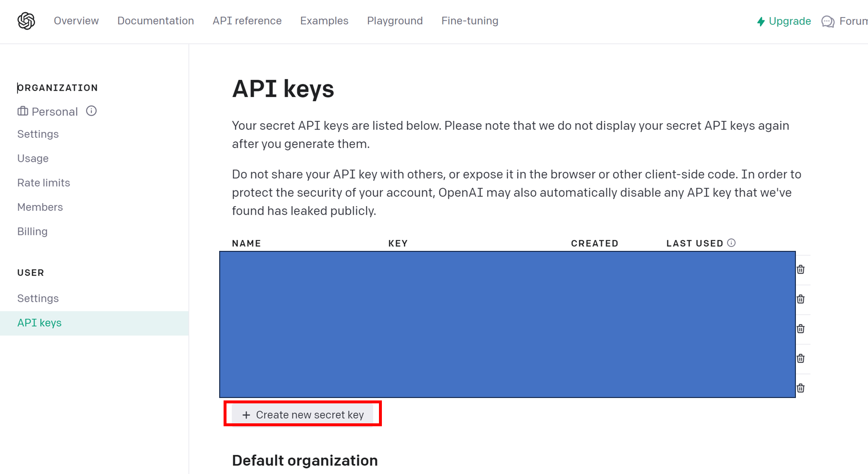Switch to the API reference section

[247, 20]
